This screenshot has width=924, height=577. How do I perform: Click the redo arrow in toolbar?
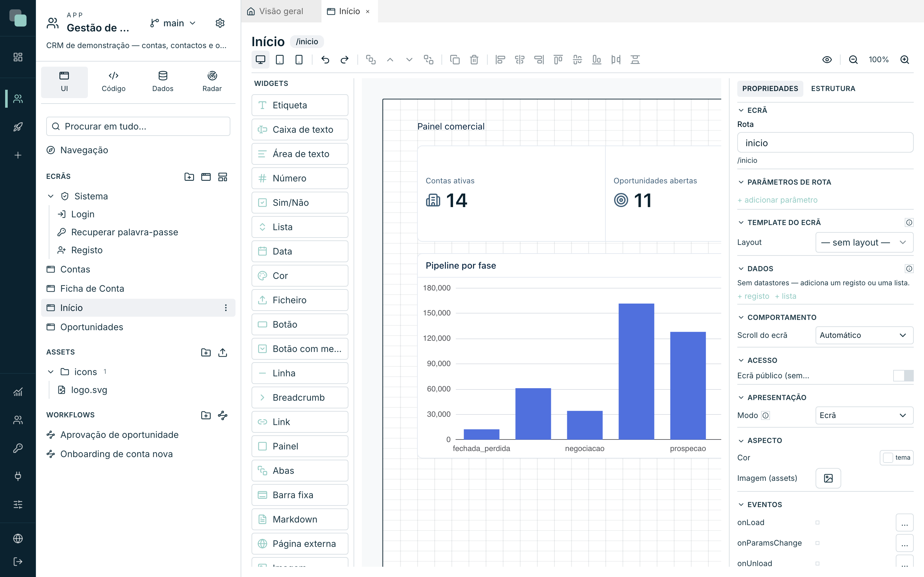(344, 60)
